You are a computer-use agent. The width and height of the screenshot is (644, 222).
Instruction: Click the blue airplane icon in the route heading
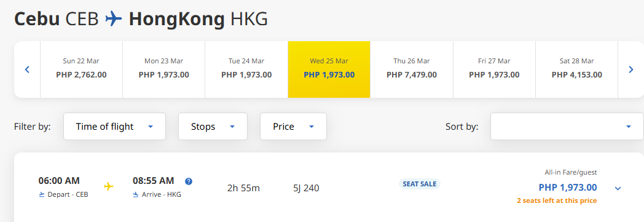[114, 19]
